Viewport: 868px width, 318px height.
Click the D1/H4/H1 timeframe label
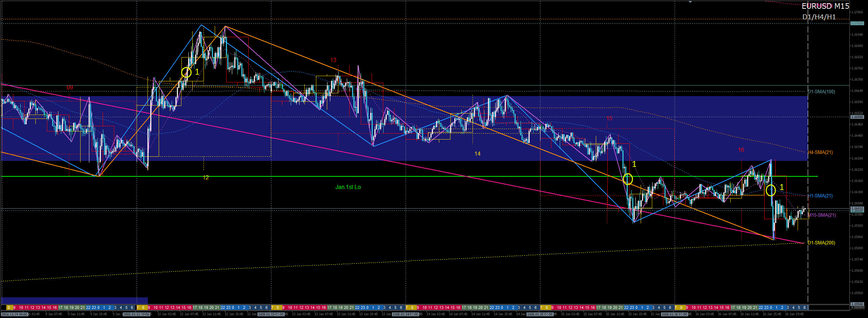(819, 17)
